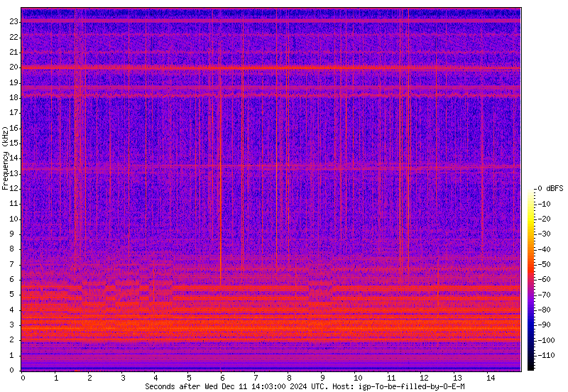Click the 14 second time axis label
The width and height of the screenshot is (568, 392).
click(490, 378)
